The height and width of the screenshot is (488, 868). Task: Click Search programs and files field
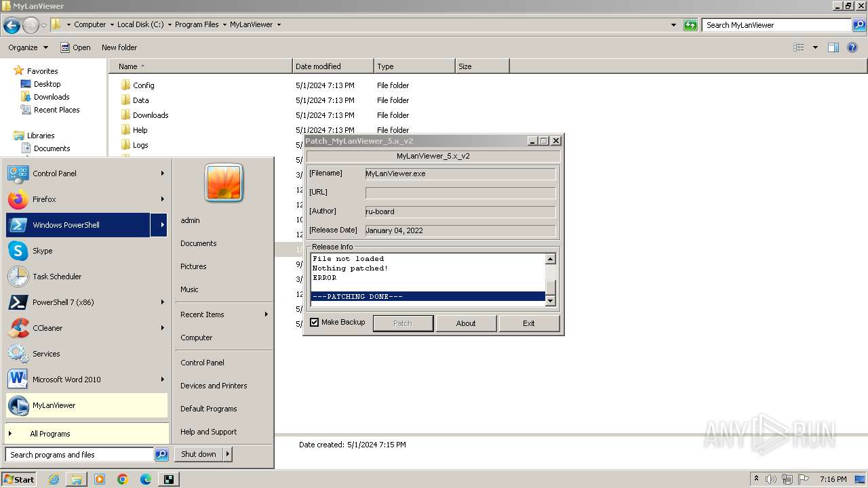79,455
